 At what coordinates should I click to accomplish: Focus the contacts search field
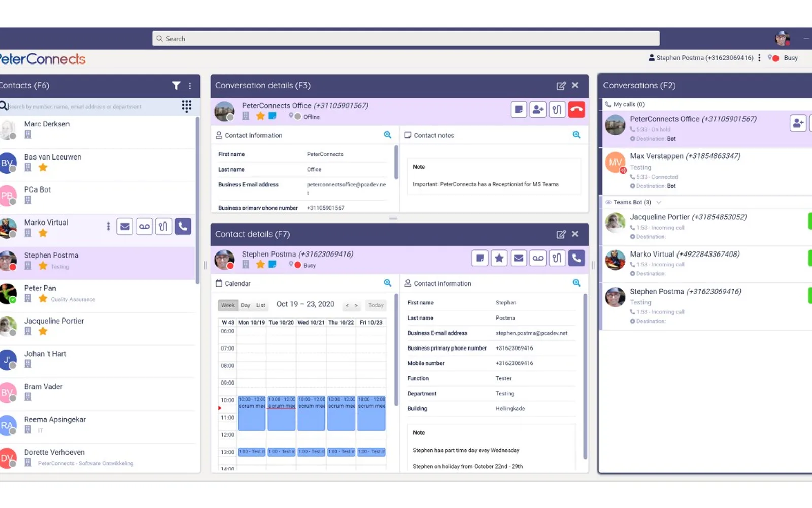point(89,107)
